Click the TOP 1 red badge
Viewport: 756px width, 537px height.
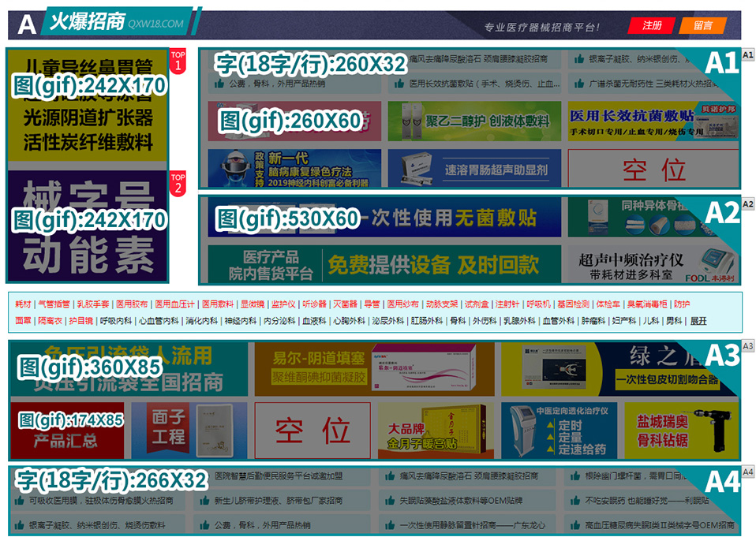click(178, 62)
